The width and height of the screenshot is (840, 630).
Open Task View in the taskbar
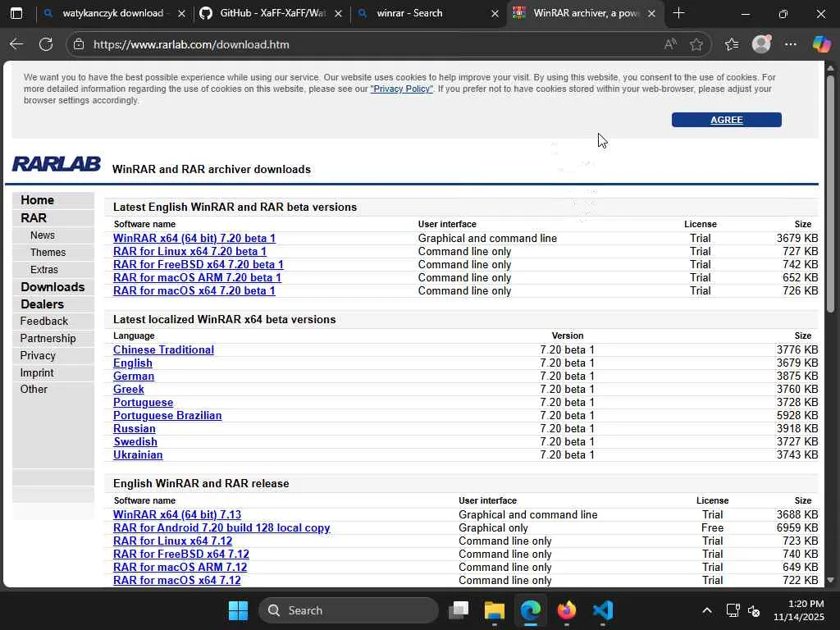tap(459, 610)
